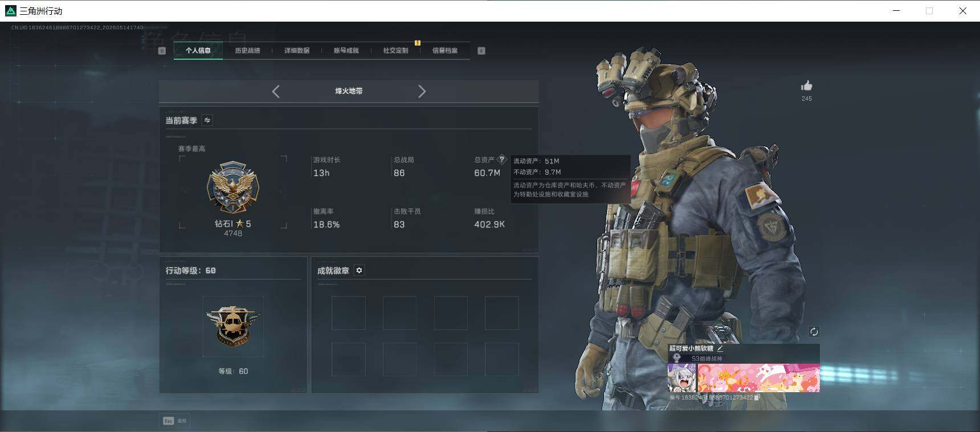Image resolution: width=980 pixels, height=432 pixels.
Task: Click the character rotate refresh icon
Action: pyautogui.click(x=814, y=331)
